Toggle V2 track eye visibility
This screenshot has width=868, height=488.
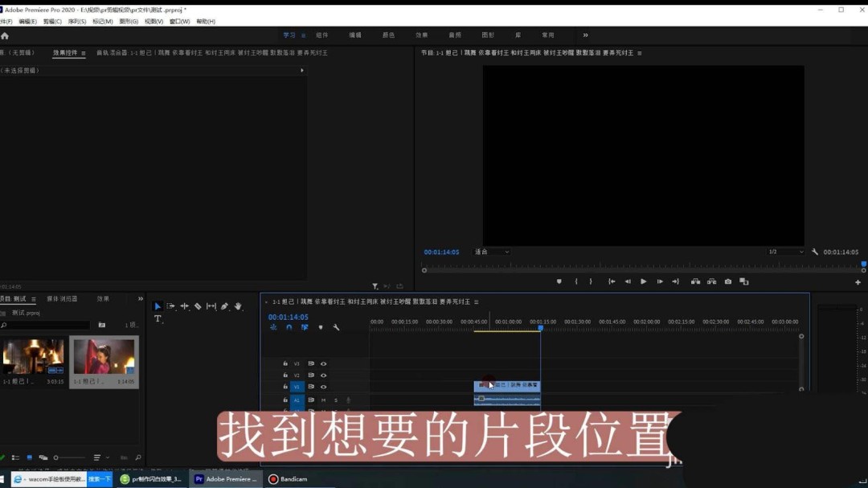coord(324,375)
